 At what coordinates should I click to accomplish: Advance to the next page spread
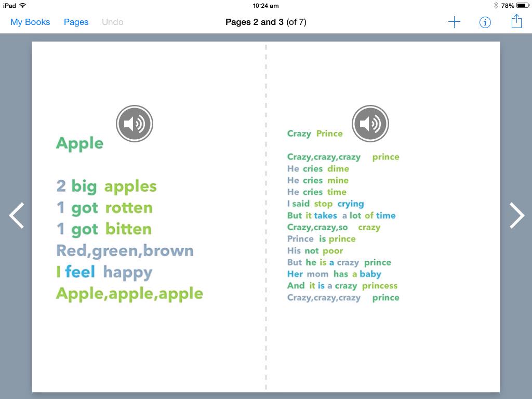point(516,215)
